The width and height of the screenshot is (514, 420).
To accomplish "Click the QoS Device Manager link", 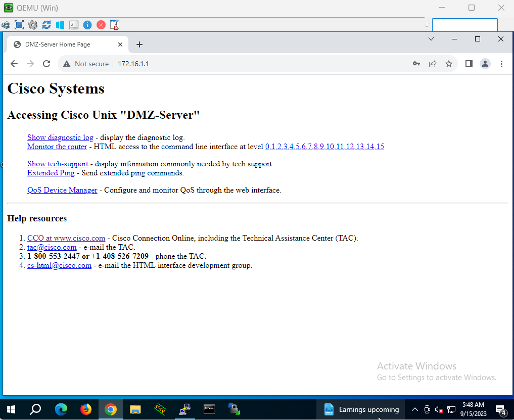I will point(62,190).
